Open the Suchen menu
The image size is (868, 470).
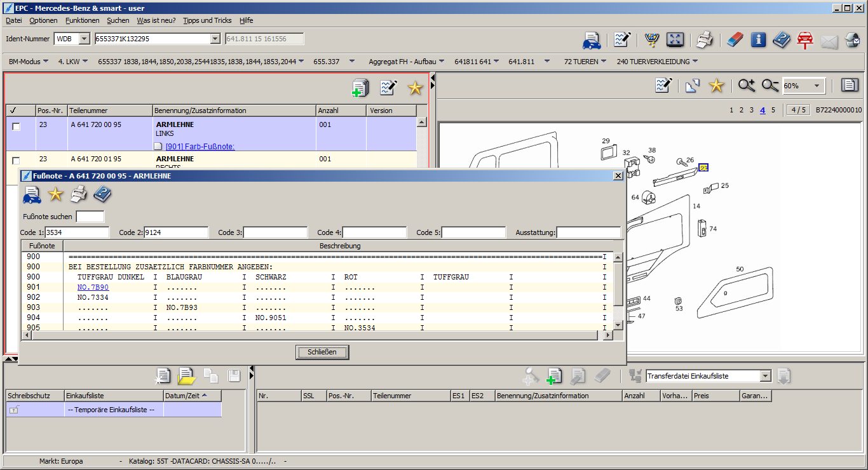click(118, 20)
